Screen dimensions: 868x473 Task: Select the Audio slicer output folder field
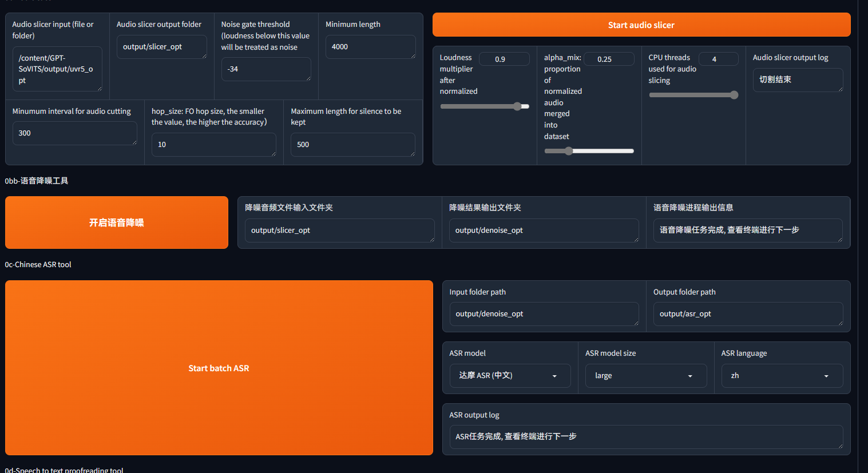click(161, 47)
